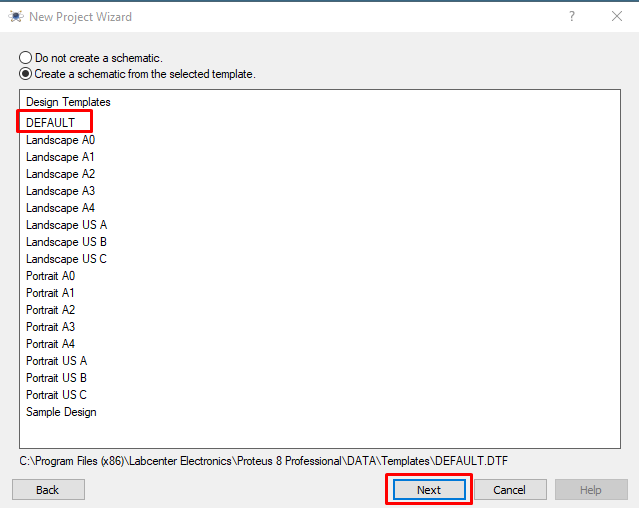Go back to the previous wizard page

[x=48, y=489]
